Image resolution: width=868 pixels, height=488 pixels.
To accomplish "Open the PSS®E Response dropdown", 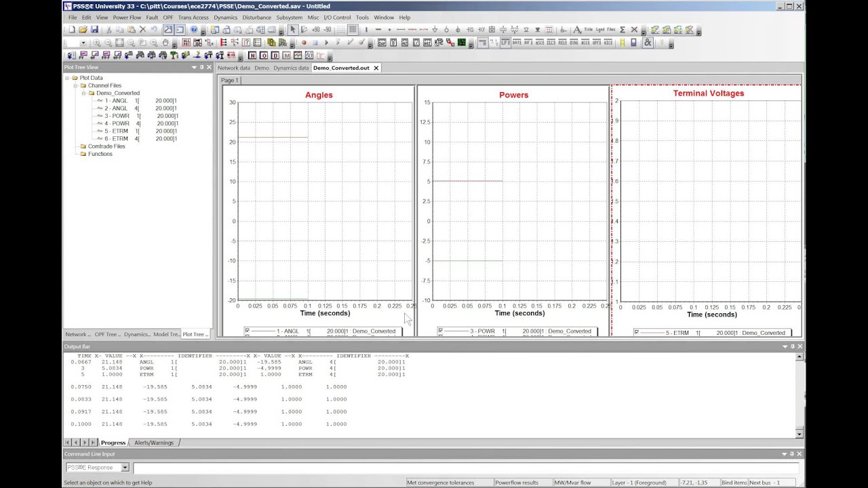I will pyautogui.click(x=125, y=468).
